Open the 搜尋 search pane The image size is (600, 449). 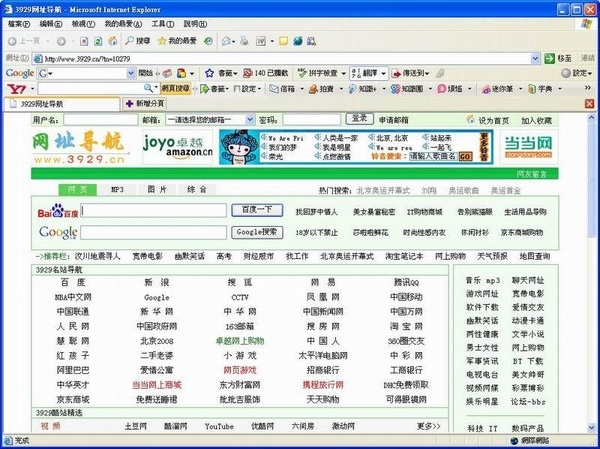click(138, 41)
